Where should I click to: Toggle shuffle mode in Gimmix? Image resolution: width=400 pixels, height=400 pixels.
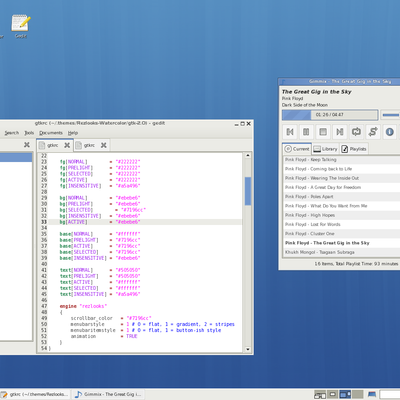pos(373,132)
